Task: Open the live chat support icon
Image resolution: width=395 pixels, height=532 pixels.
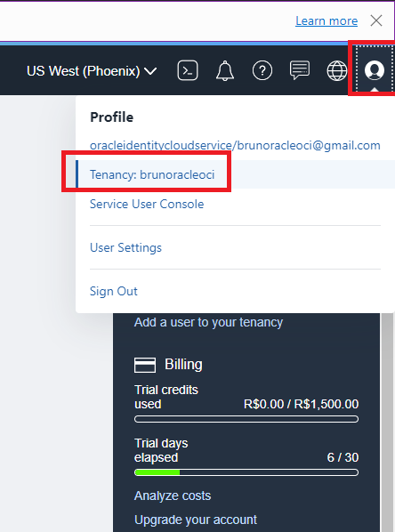Action: tap(300, 70)
